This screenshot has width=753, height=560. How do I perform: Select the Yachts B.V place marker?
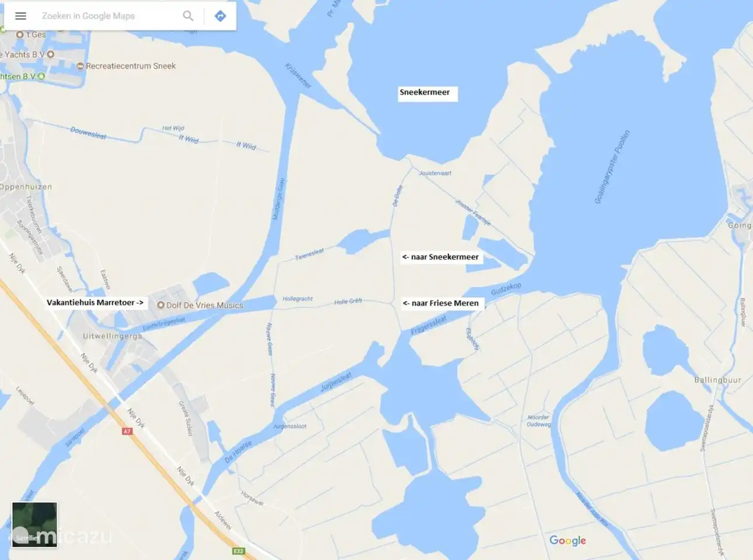click(x=51, y=54)
